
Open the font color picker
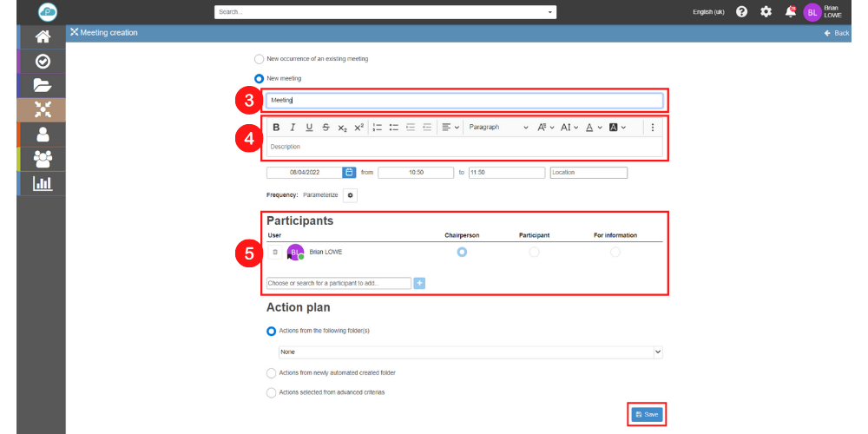point(593,128)
